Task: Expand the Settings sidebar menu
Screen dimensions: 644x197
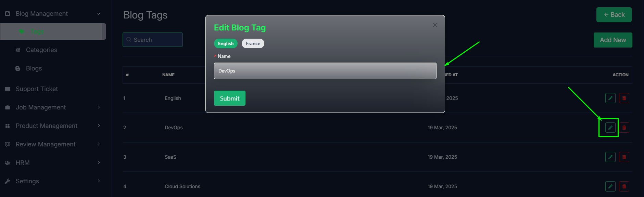Action: pos(53,181)
